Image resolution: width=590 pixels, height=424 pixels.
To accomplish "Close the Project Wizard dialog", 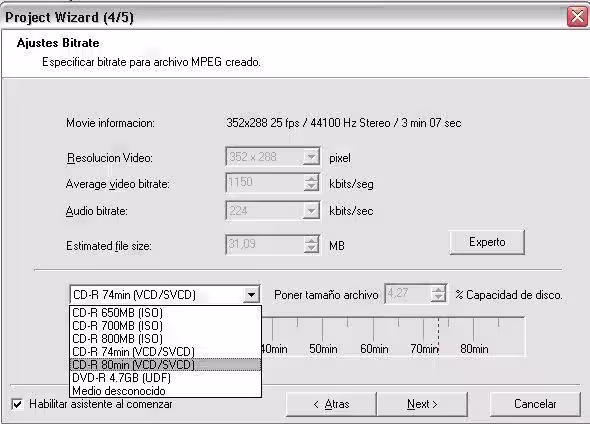I will [577, 17].
